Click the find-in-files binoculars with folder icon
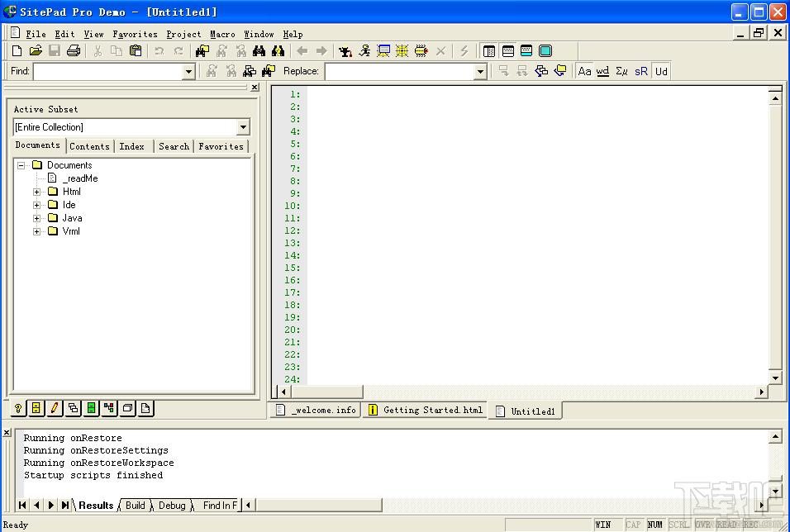This screenshot has width=790, height=532. click(x=202, y=51)
